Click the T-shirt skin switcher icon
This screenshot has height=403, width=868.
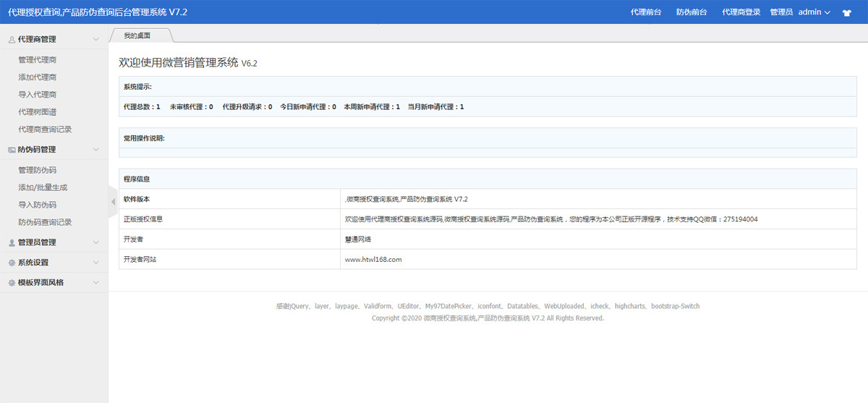(847, 12)
